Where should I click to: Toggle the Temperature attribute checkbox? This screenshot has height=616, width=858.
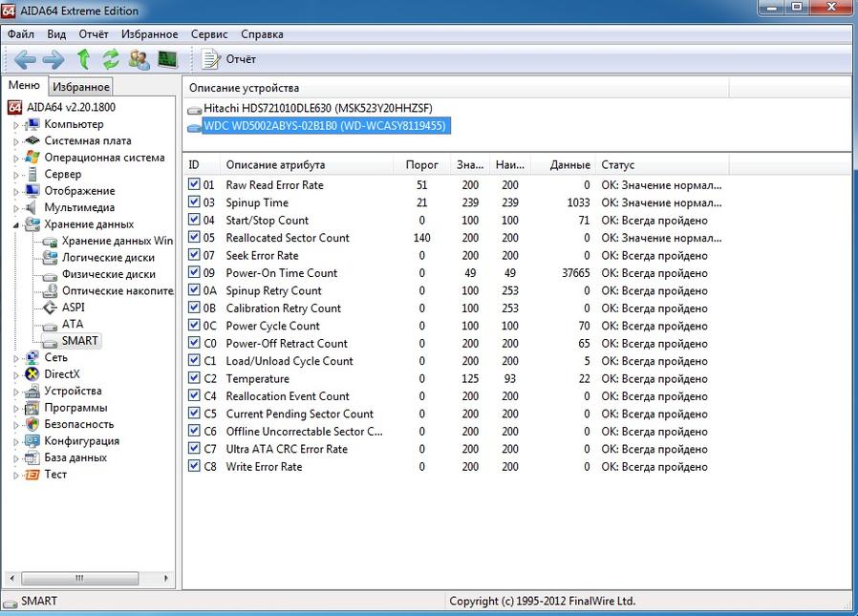(194, 377)
